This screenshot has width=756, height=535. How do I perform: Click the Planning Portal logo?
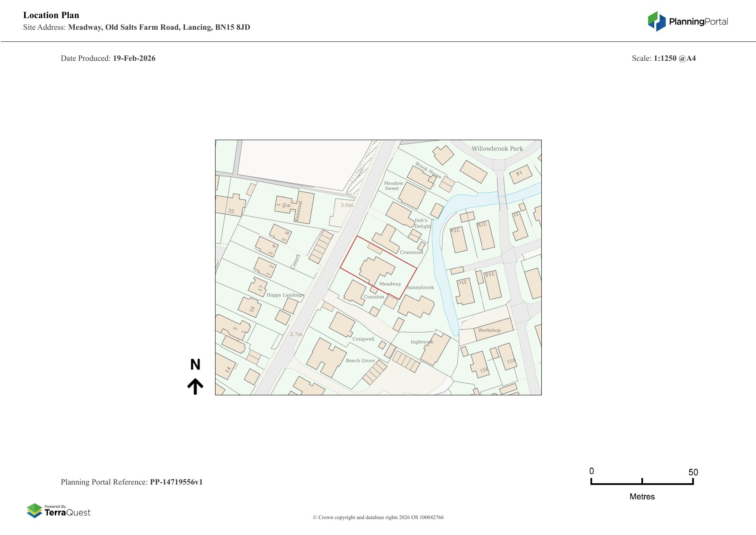click(687, 22)
